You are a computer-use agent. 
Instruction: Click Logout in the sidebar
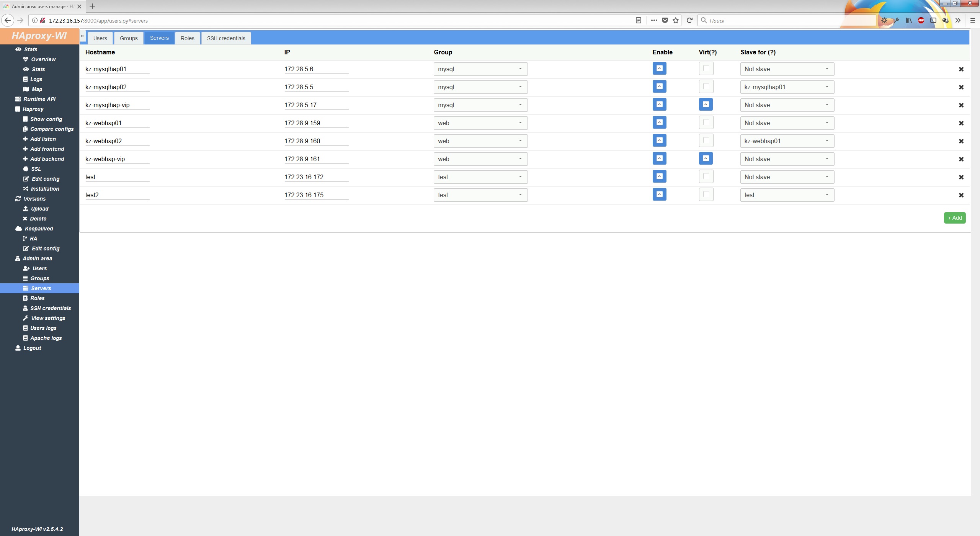(x=32, y=348)
